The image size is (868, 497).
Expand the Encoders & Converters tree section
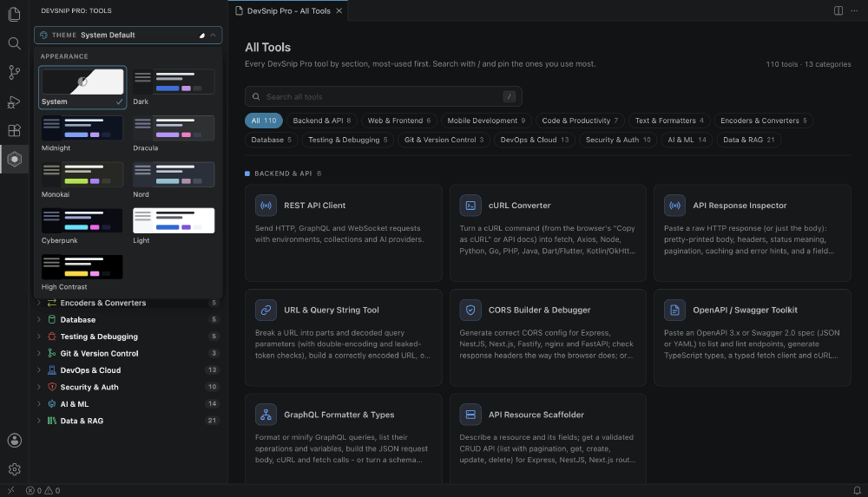[128, 303]
